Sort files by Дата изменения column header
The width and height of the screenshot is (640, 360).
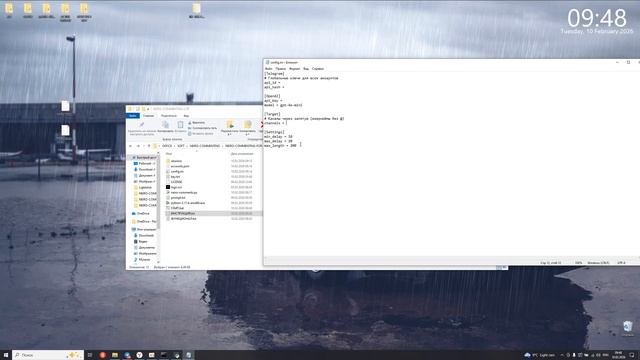click(242, 154)
